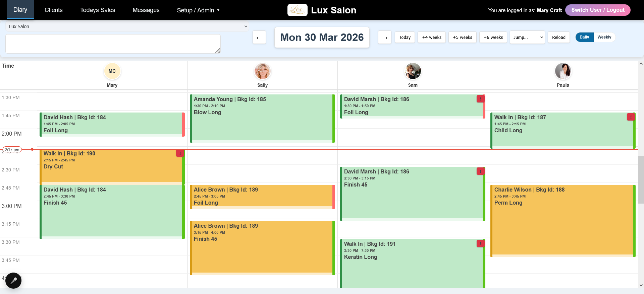Viewport: 644px width, 294px height.
Task: Click the Paula column name
Action: pyautogui.click(x=563, y=85)
